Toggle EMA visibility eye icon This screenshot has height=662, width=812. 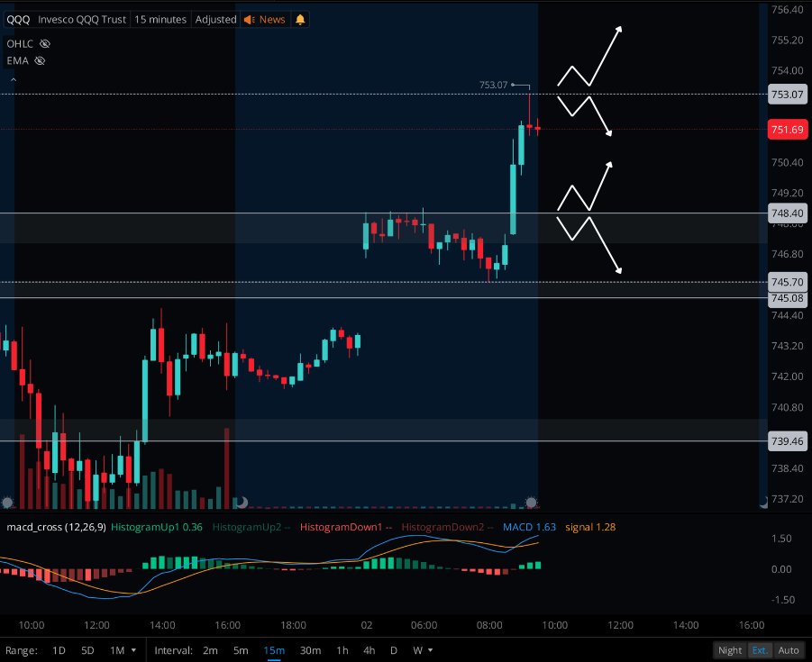click(40, 61)
